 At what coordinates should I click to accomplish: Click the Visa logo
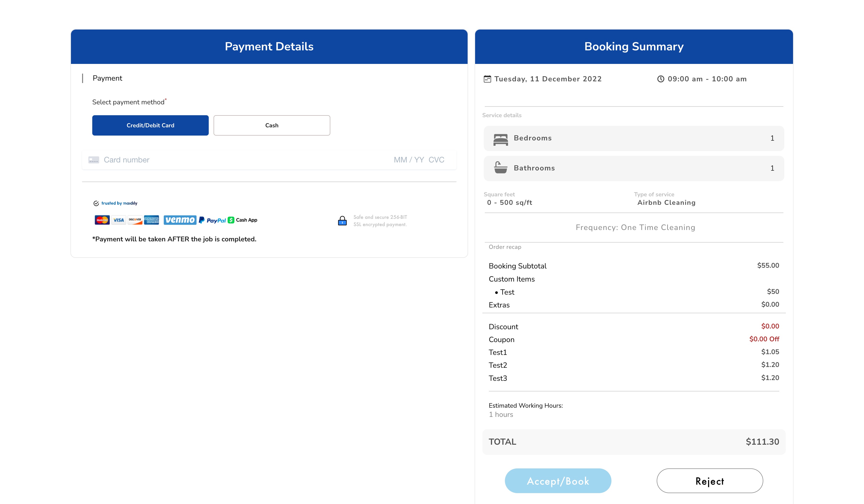point(119,220)
